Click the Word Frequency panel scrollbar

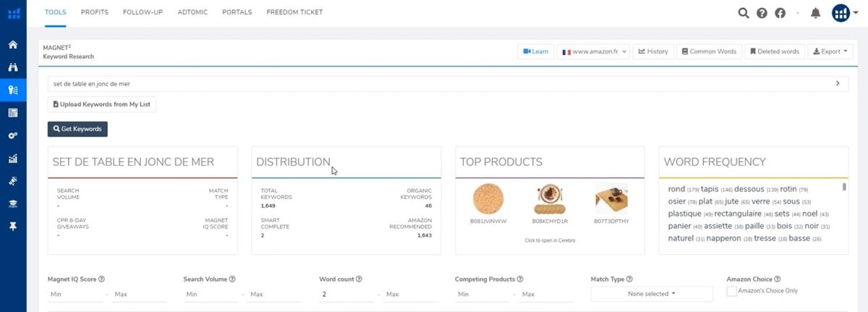point(844,187)
